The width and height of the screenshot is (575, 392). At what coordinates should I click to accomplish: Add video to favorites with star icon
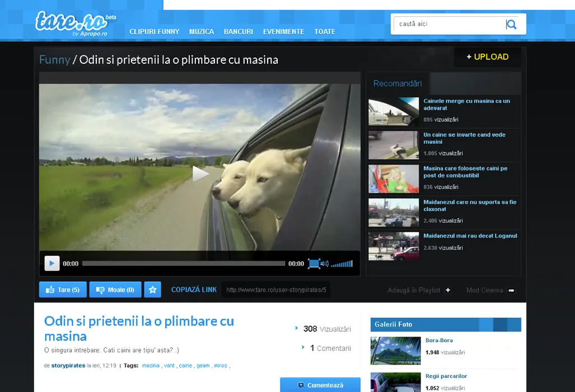tap(152, 290)
